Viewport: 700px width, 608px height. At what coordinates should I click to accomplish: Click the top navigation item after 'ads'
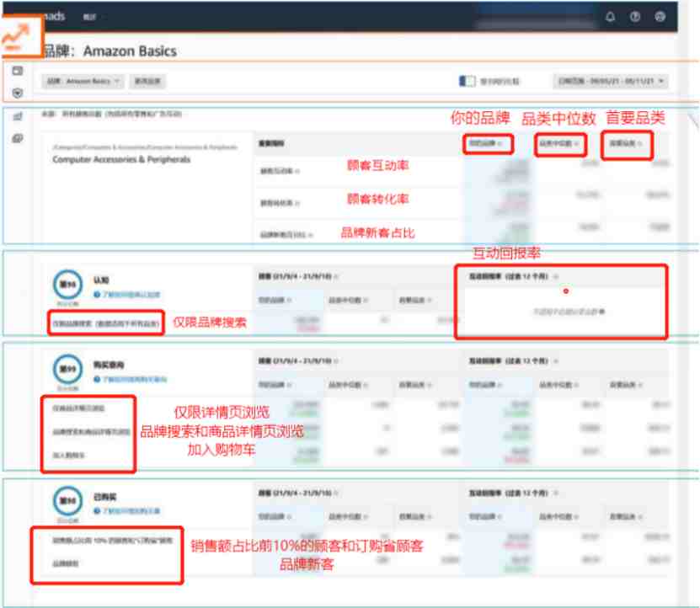click(x=89, y=17)
